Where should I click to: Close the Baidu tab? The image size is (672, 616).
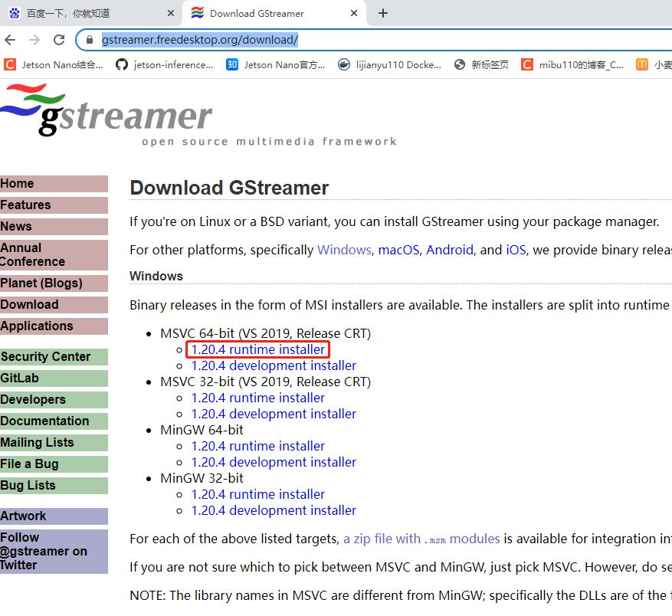(x=171, y=13)
